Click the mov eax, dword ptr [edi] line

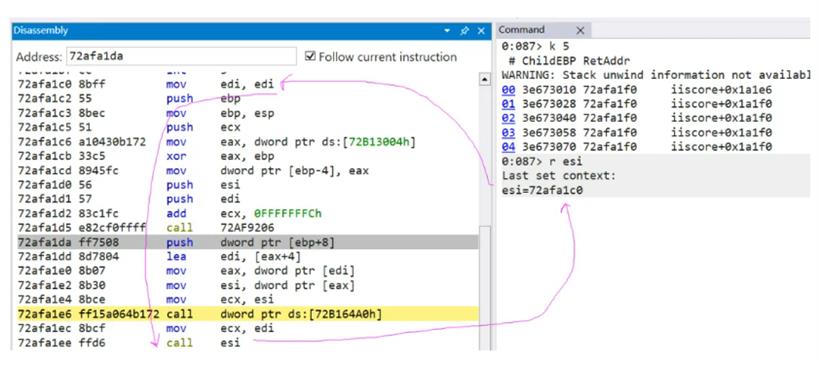(x=185, y=271)
